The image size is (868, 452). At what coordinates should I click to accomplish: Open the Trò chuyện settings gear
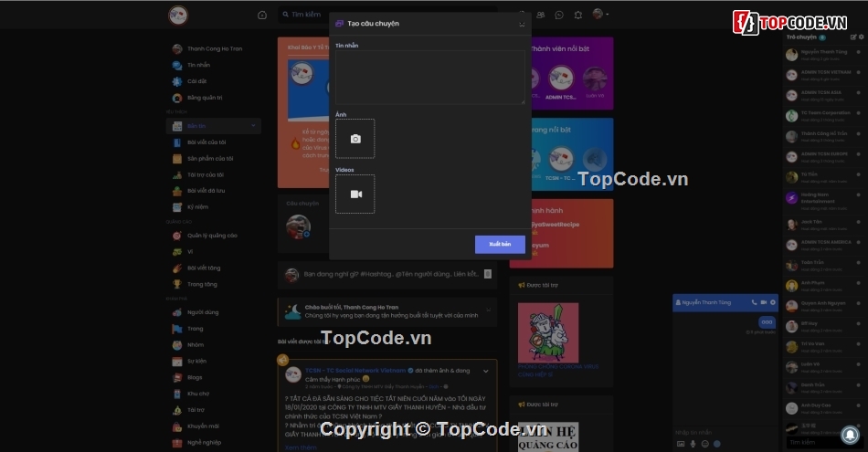[861, 37]
